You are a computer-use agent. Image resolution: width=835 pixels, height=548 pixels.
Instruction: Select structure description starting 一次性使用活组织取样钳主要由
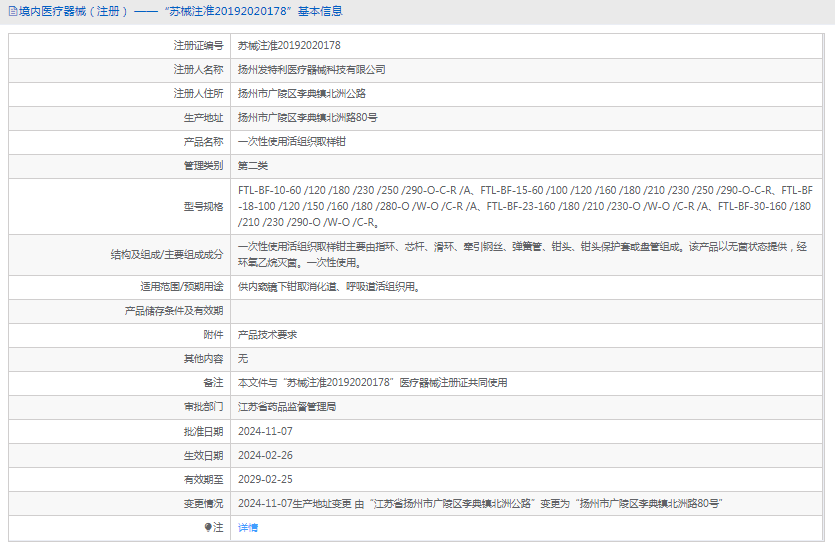522,255
